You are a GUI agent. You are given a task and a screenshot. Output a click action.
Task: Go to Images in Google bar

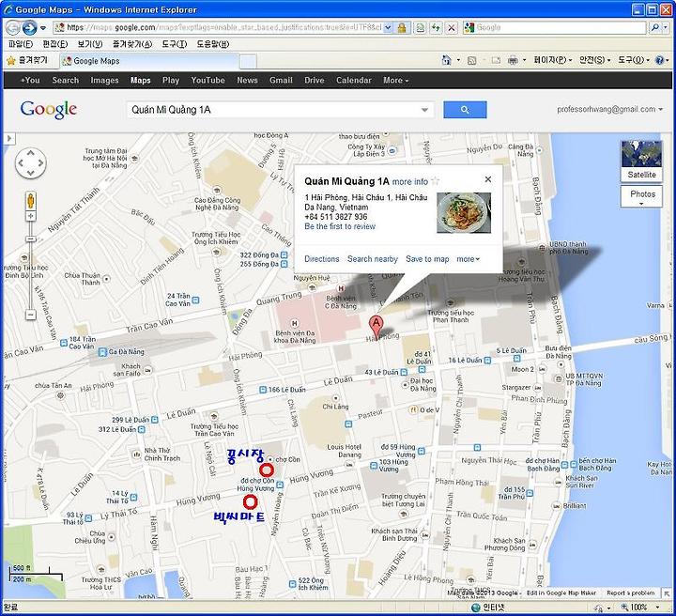(104, 80)
